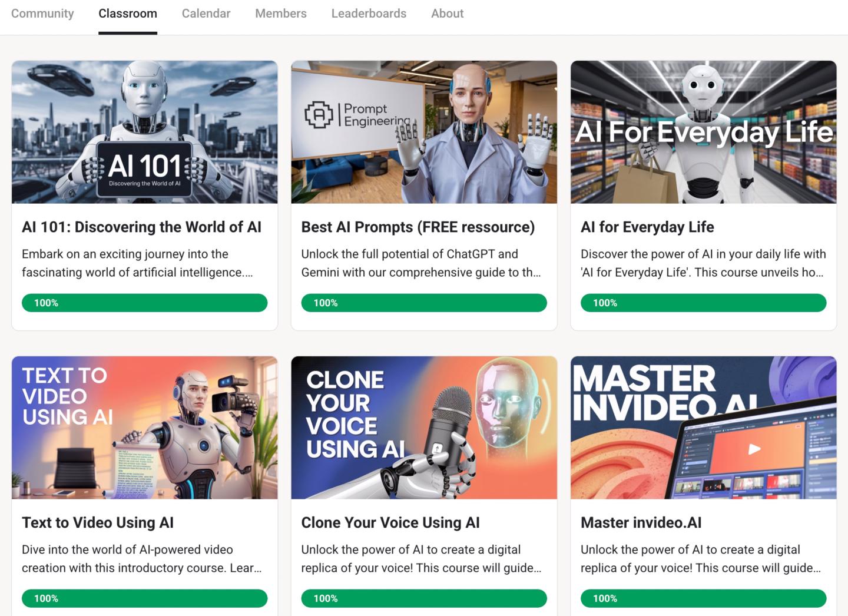Viewport: 848px width, 616px height.
Task: Go to the Members tab
Action: [x=281, y=14]
